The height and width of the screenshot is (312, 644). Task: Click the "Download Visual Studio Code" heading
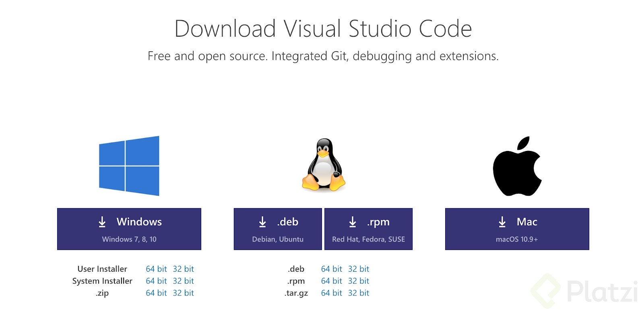(323, 29)
